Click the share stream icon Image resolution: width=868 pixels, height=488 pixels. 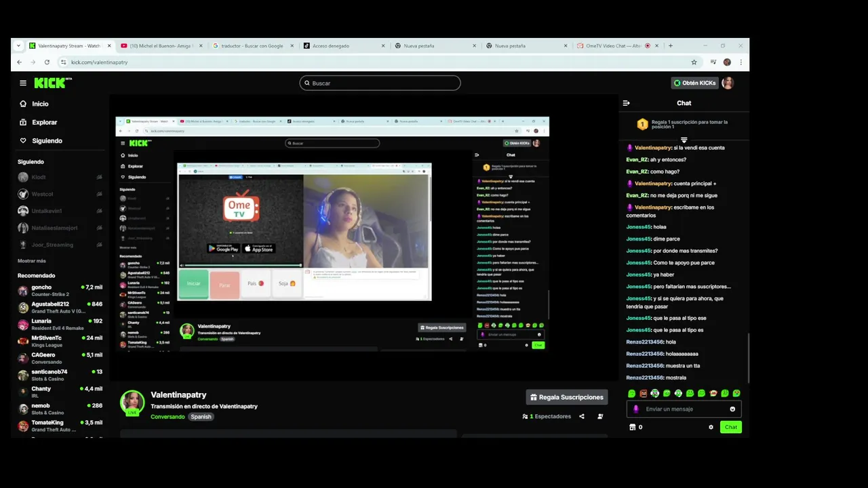pyautogui.click(x=582, y=416)
